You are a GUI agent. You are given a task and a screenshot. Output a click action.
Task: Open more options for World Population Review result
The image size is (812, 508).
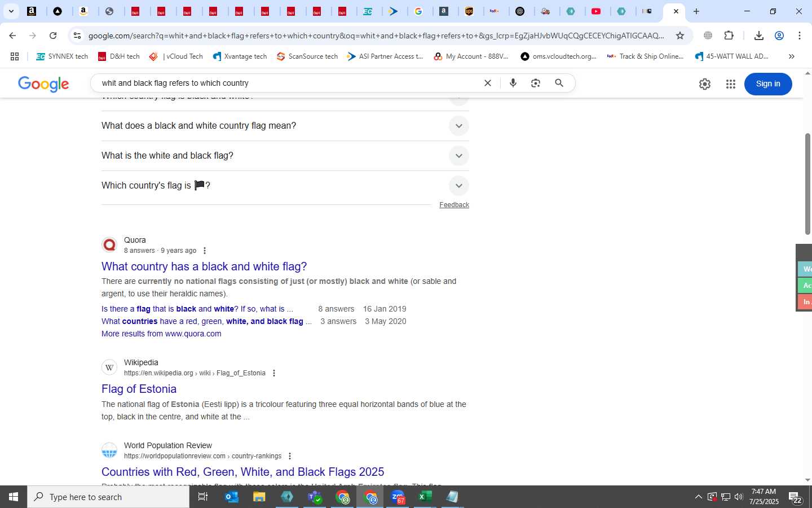[290, 456]
